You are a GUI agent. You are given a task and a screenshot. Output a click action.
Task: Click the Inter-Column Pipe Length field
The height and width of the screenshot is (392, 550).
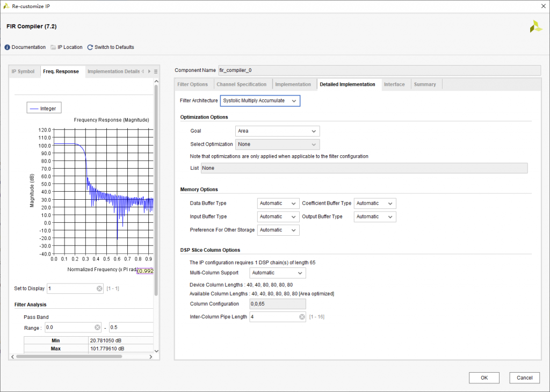[x=278, y=317]
